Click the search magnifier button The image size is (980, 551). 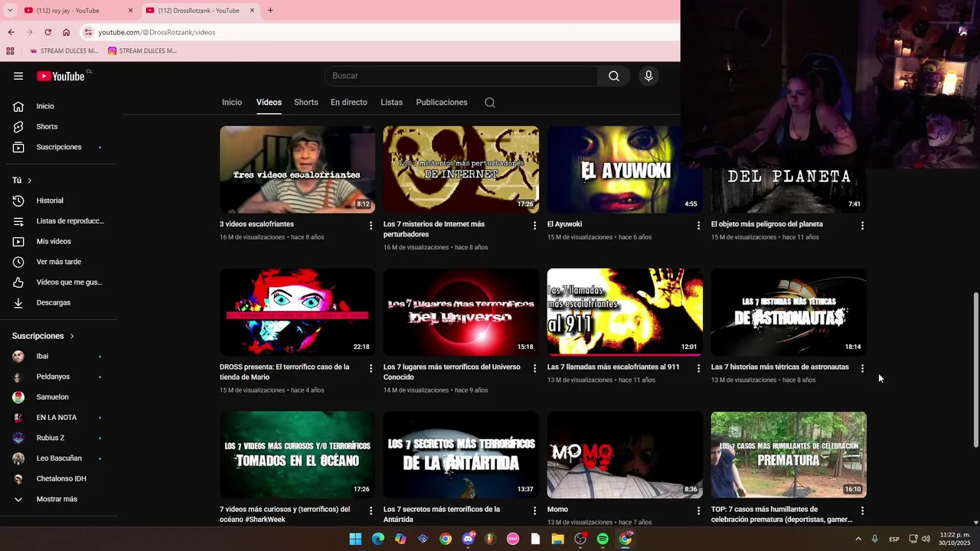(x=614, y=76)
